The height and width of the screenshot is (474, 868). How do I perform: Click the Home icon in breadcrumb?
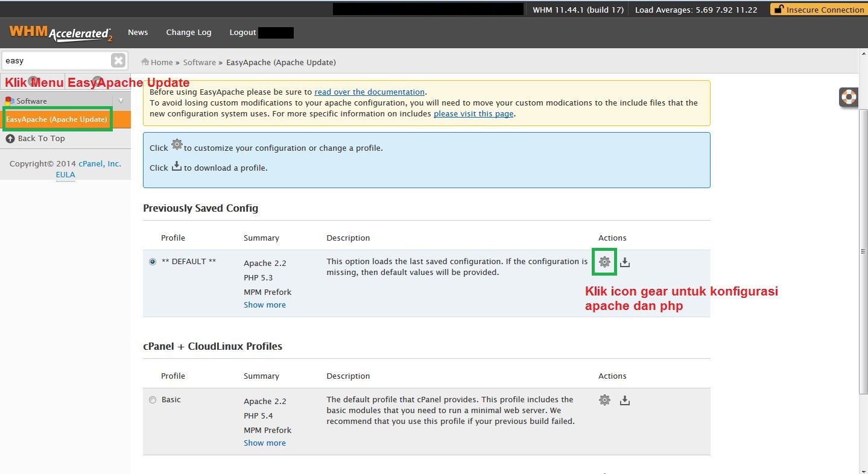(x=145, y=62)
